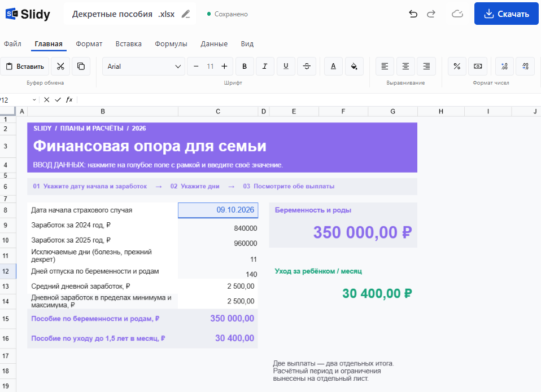Select all cells corner button
Viewport: 541px width, 392px height.
[7, 111]
